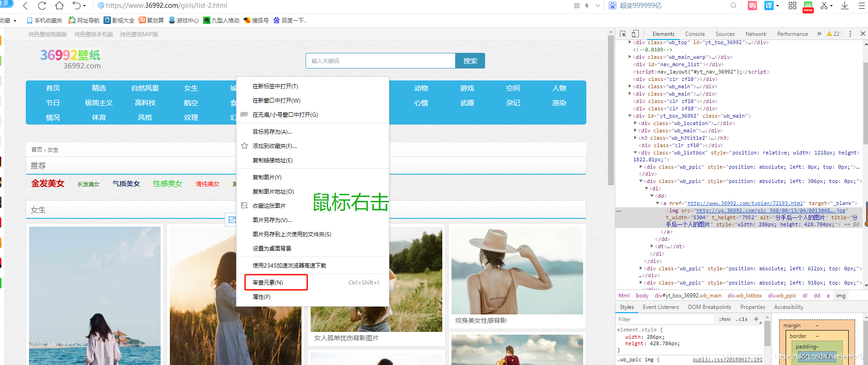The width and height of the screenshot is (868, 365).
Task: Expand the h3 class wb_h3title2 node
Action: pyautogui.click(x=636, y=138)
